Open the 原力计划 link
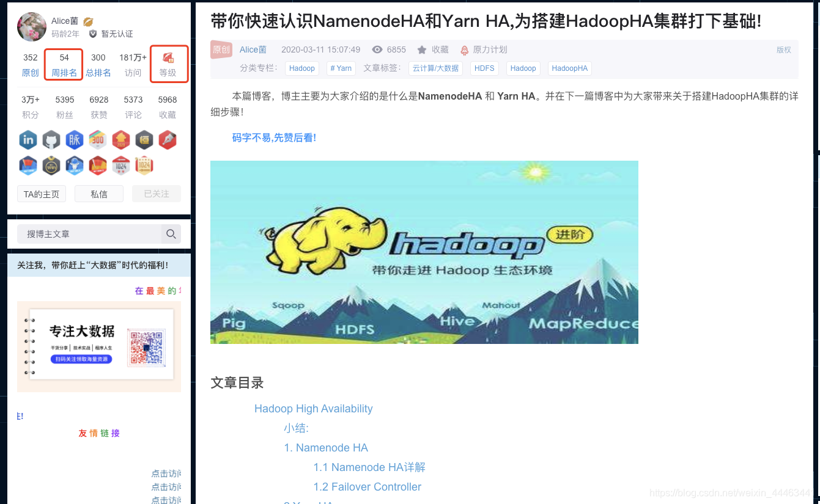This screenshot has height=504, width=820. tap(490, 49)
